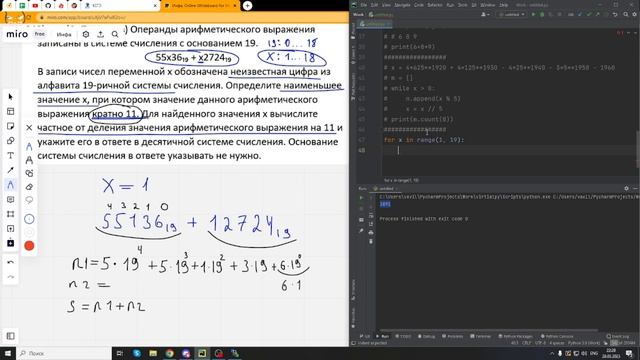Print Run console output
This screenshot has width=640, height=360.
tap(371, 233)
